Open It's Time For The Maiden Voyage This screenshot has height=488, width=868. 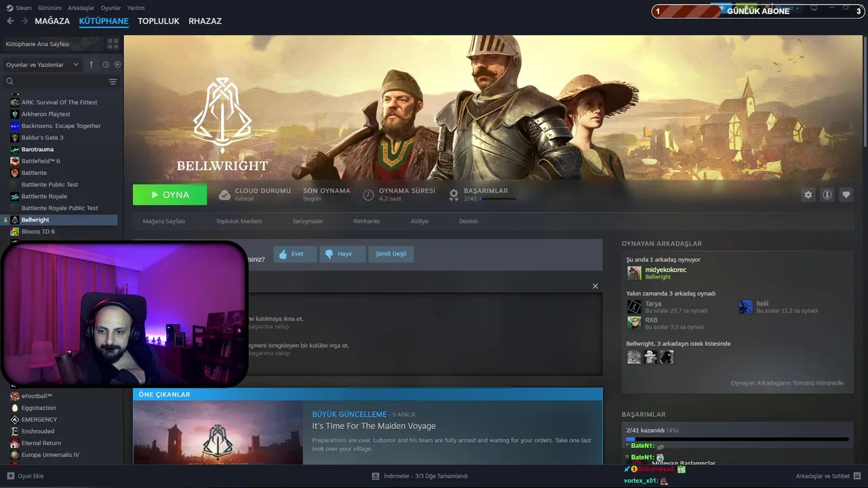(374, 426)
